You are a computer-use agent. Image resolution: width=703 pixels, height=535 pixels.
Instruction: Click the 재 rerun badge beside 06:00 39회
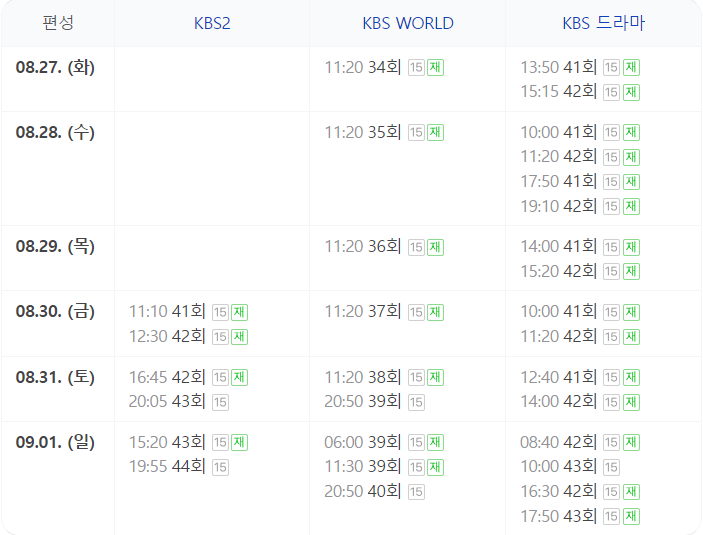(435, 443)
